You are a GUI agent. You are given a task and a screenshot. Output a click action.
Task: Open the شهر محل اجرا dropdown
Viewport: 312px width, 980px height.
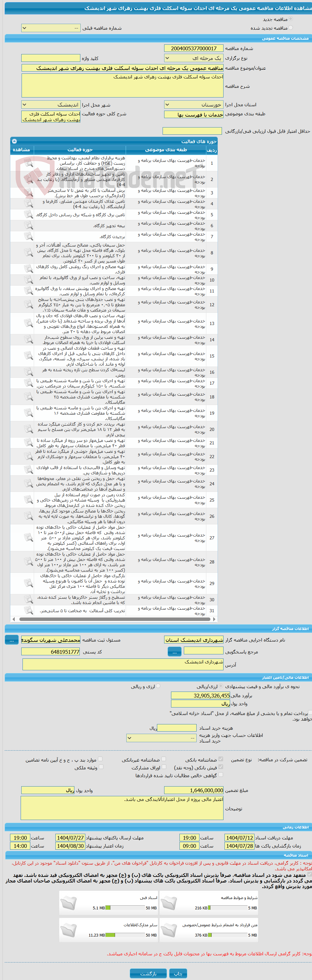[x=51, y=104]
